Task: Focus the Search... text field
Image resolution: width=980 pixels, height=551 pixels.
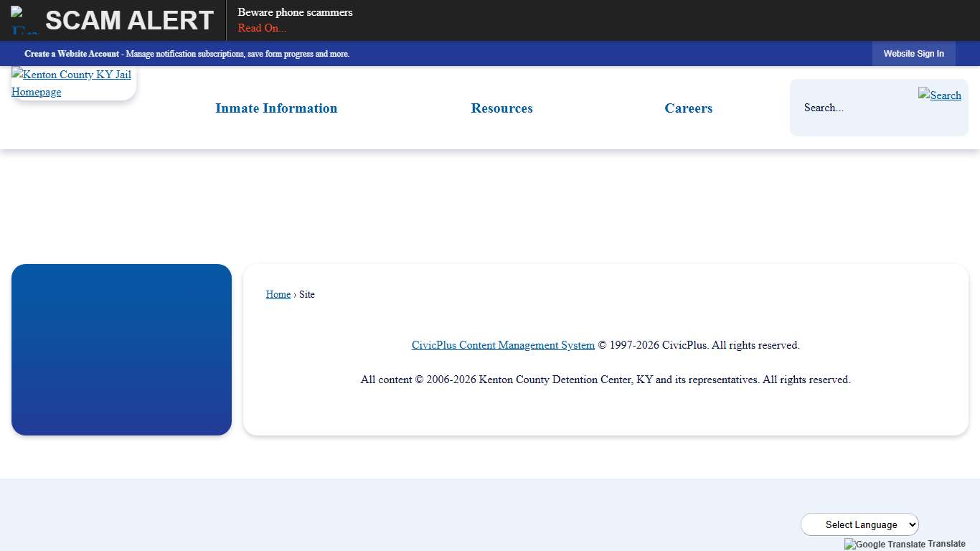Action: (854, 108)
